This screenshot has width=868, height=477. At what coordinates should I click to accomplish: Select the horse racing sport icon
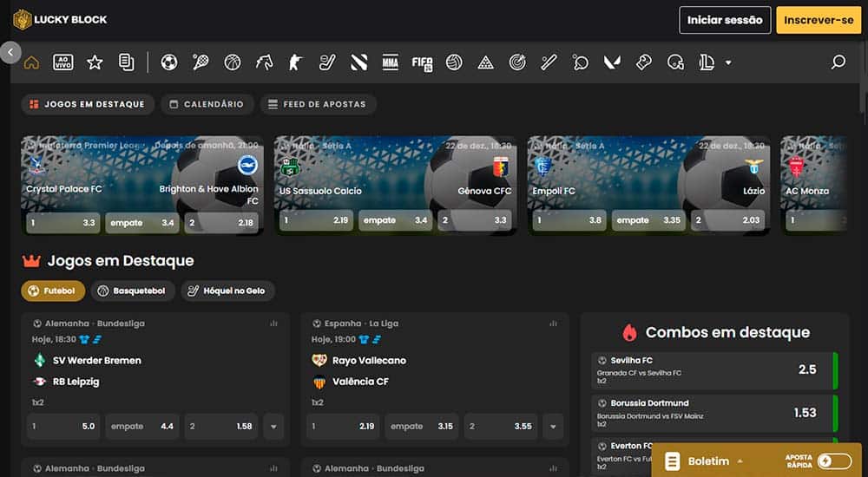click(x=264, y=62)
